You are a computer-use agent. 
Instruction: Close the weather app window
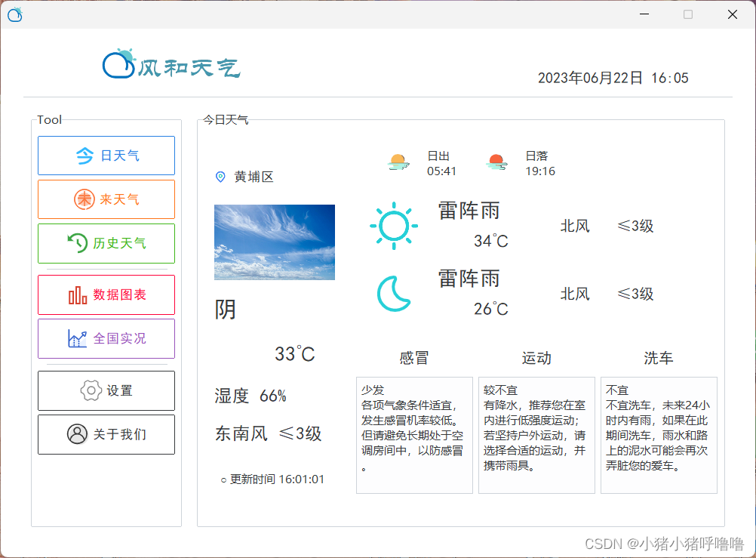[x=733, y=14]
